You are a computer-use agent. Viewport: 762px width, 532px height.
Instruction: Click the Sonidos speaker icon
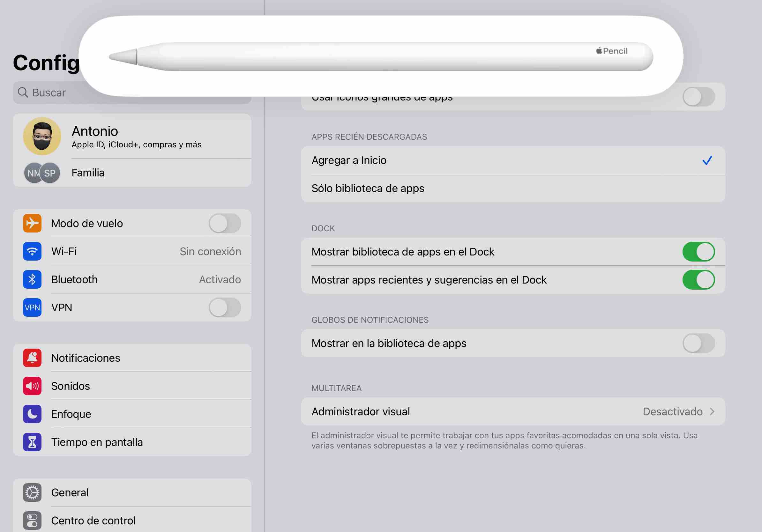tap(32, 386)
